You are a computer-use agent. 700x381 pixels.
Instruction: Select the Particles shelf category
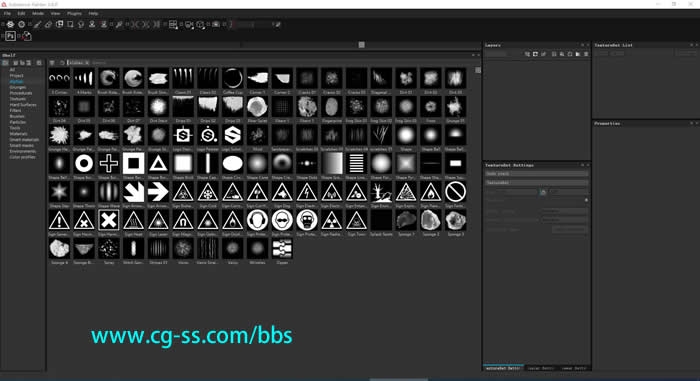click(x=18, y=122)
